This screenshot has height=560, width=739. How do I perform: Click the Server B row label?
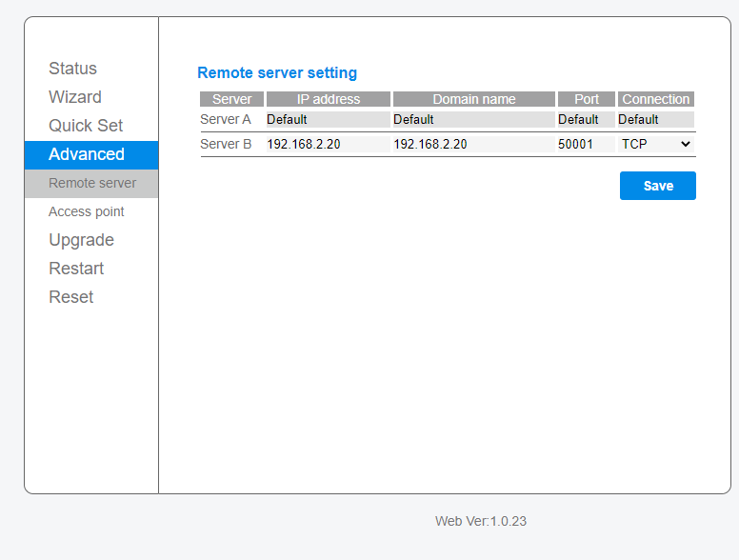coord(226,144)
